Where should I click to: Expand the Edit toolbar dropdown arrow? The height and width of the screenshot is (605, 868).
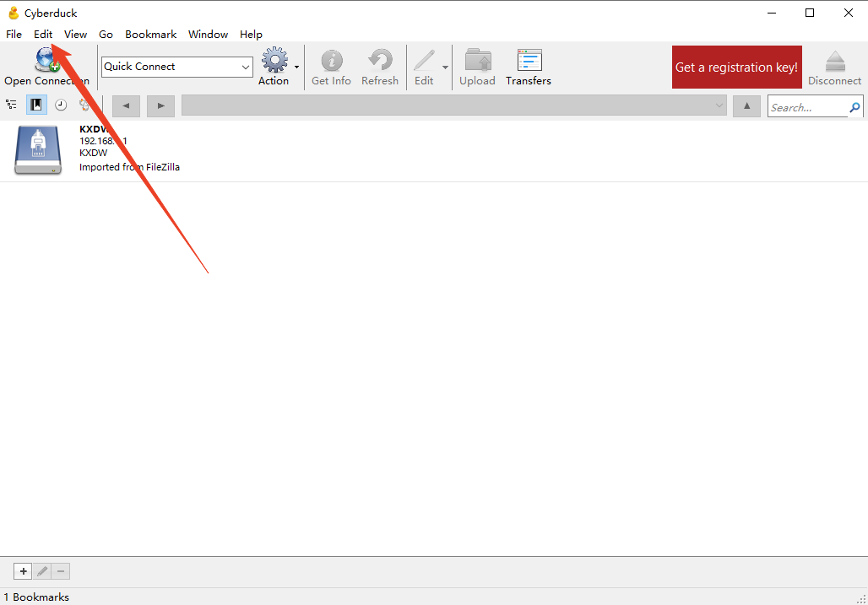[x=445, y=67]
